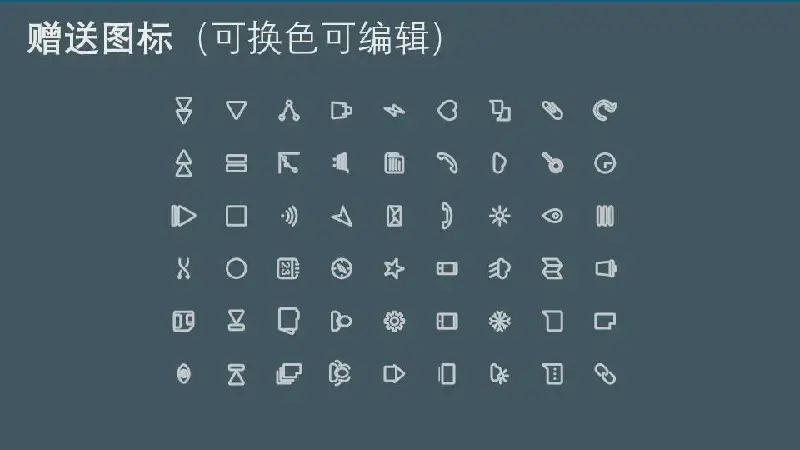
Task: Click the eye visibility icon
Action: click(552, 216)
